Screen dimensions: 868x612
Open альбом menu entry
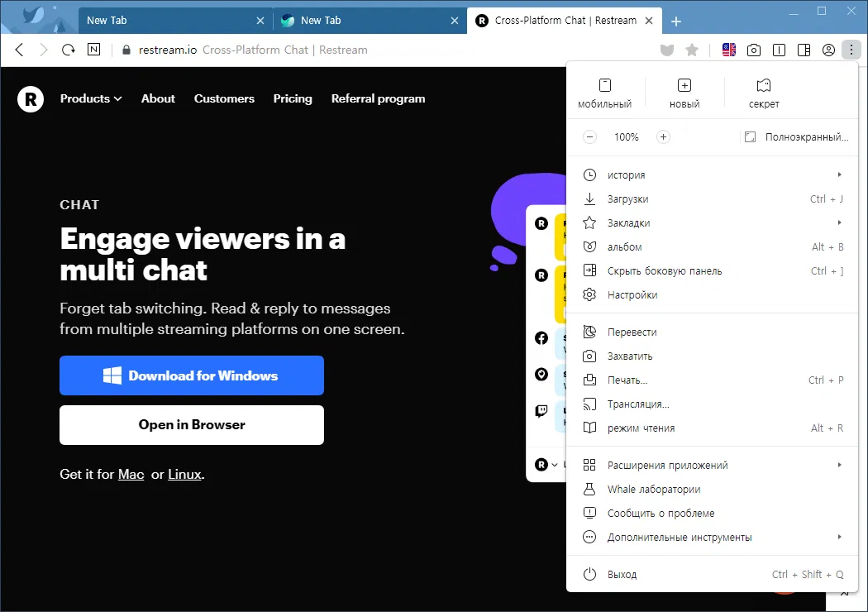pos(713,247)
